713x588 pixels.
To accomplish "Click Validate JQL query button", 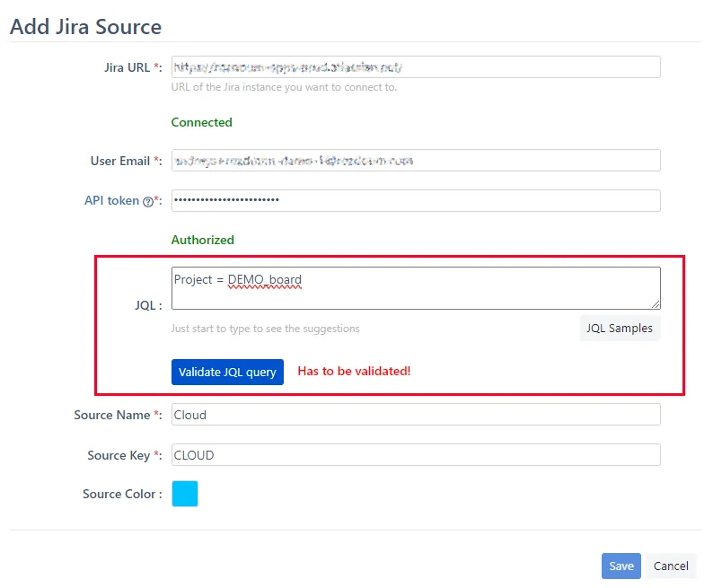I will click(227, 373).
